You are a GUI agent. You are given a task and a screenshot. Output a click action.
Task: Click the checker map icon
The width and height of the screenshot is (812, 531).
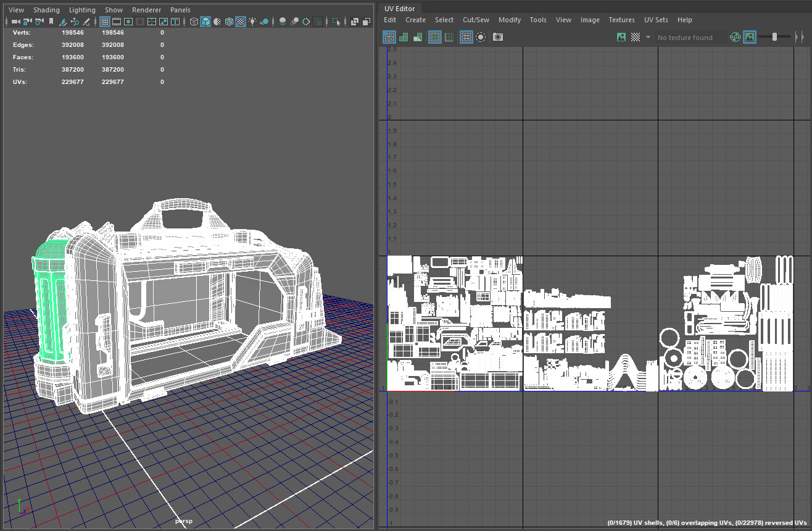636,37
